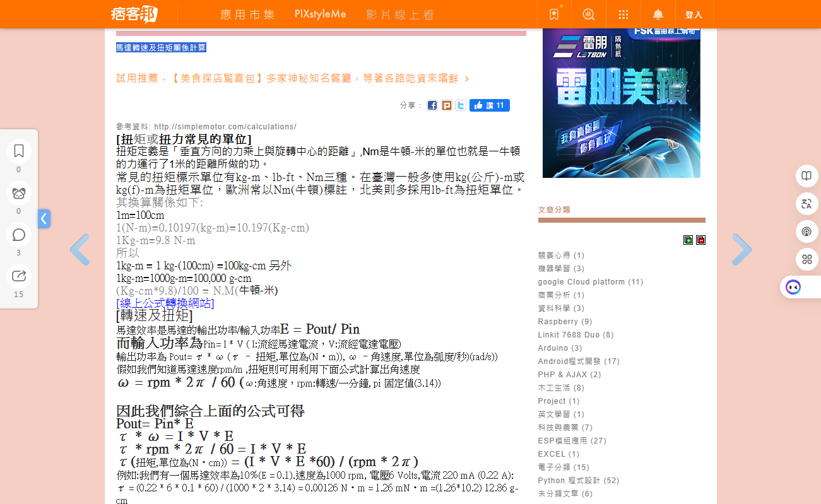
Task: Open reading mode book icon on right
Action: tap(806, 176)
